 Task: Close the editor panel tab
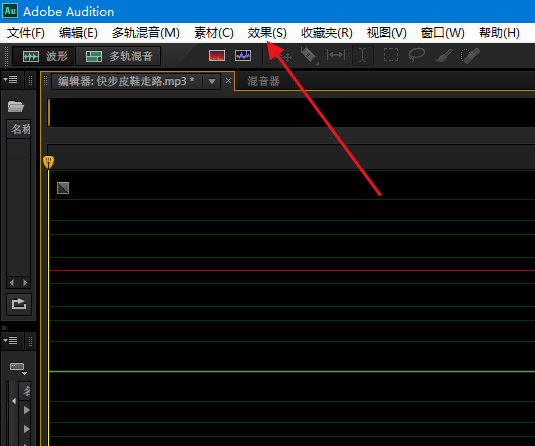[x=228, y=81]
